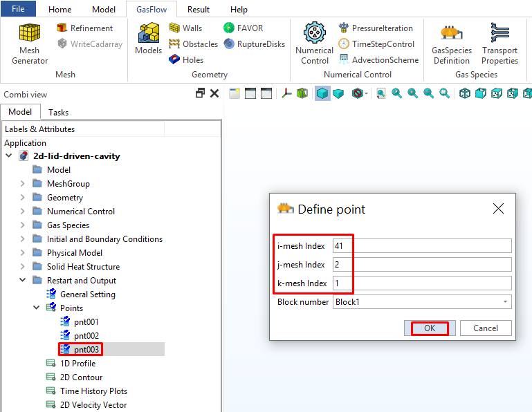Click the i-mesh Index input field

(421, 246)
